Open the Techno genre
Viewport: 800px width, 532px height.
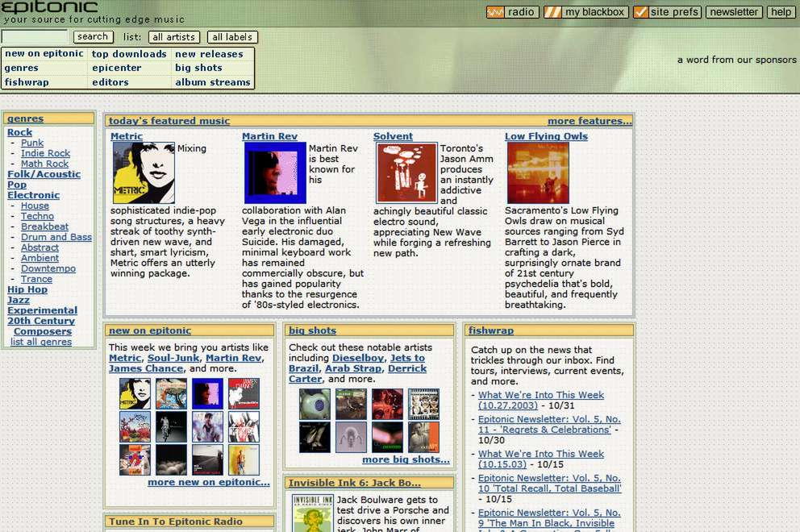(37, 216)
